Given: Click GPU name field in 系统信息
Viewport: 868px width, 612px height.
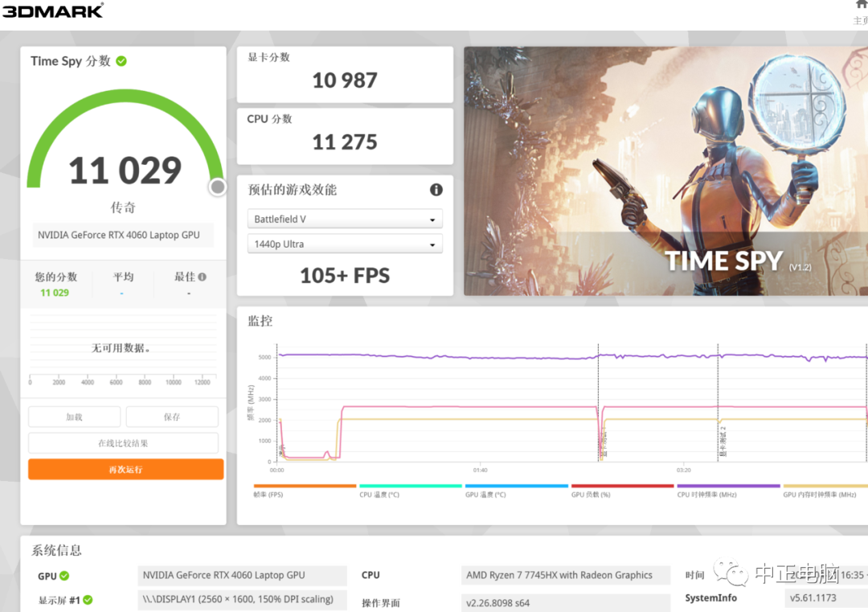Looking at the screenshot, I should click(x=242, y=576).
